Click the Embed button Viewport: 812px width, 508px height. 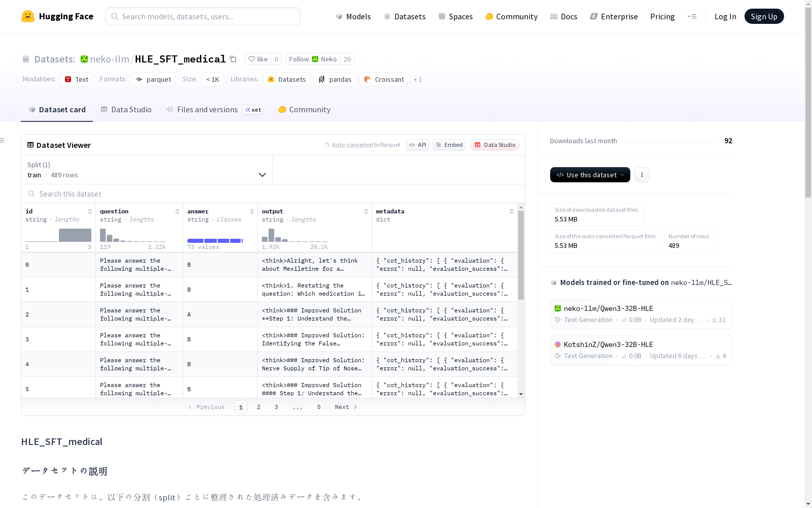449,145
